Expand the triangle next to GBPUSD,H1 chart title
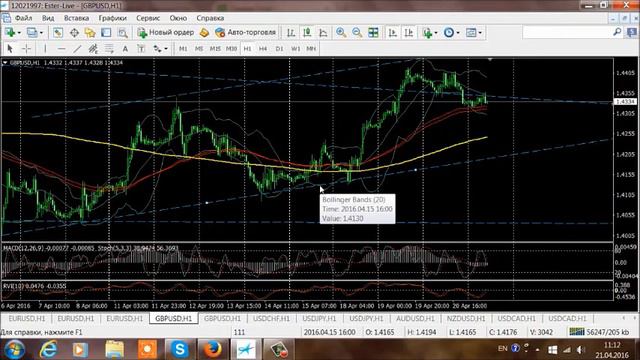The width and height of the screenshot is (640, 360). (x=5, y=63)
